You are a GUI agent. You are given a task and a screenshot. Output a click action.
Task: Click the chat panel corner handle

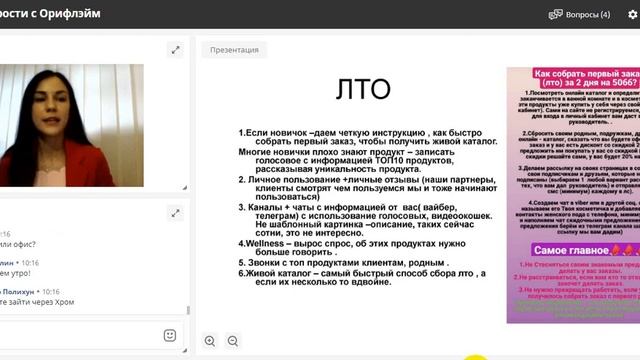[x=185, y=350]
